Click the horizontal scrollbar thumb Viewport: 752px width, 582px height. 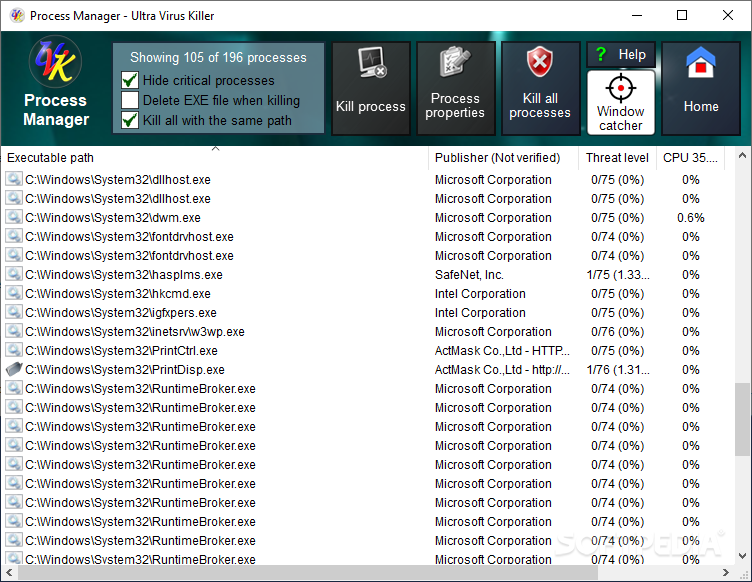[308, 572]
